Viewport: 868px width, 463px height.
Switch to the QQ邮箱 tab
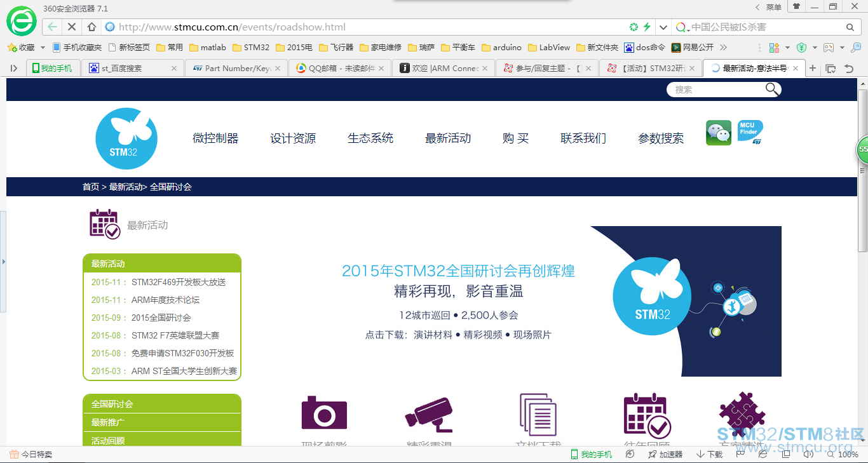click(x=339, y=68)
